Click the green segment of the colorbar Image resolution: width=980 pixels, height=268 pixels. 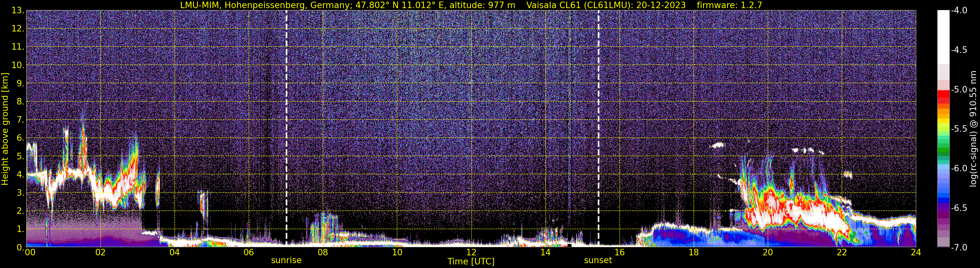coord(943,150)
